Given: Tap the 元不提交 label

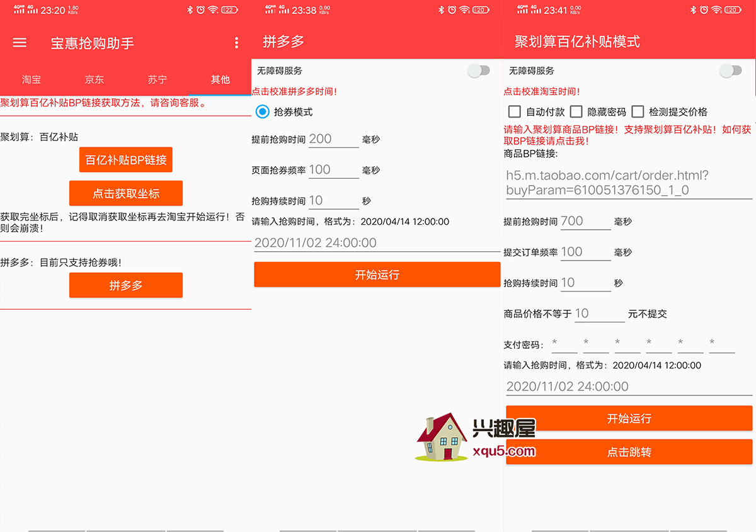Looking at the screenshot, I should 647,314.
